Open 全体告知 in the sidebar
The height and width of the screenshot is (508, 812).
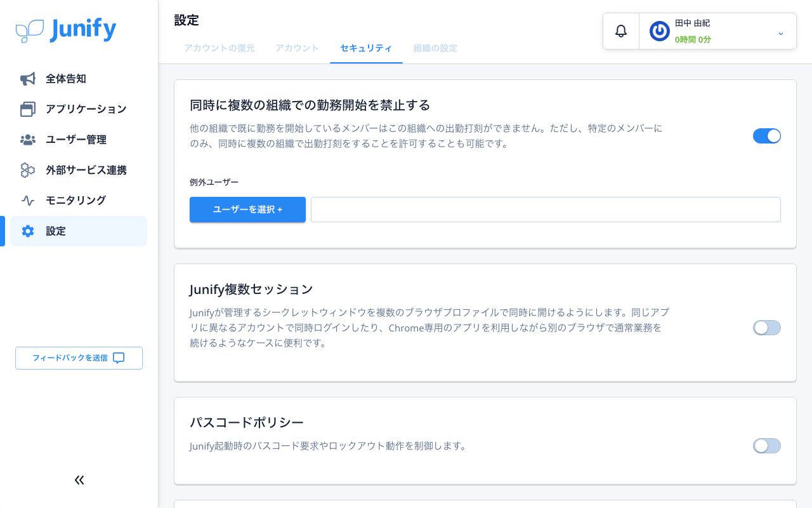coord(79,79)
